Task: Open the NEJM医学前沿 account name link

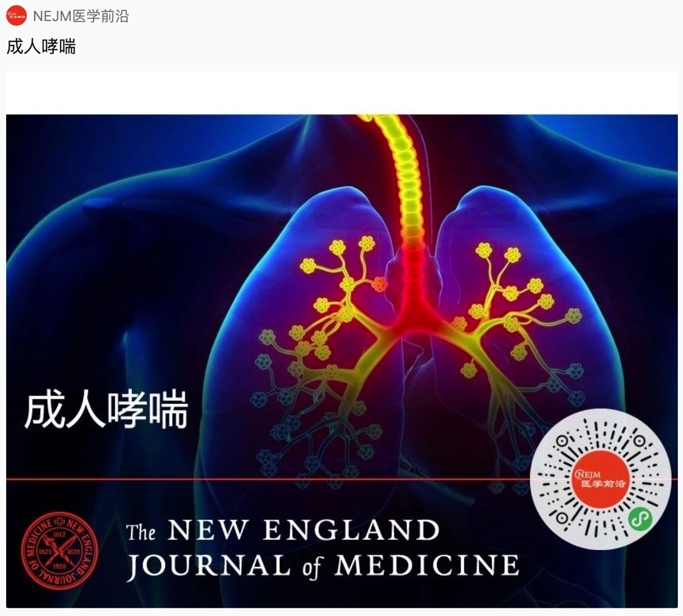Action: (81, 16)
